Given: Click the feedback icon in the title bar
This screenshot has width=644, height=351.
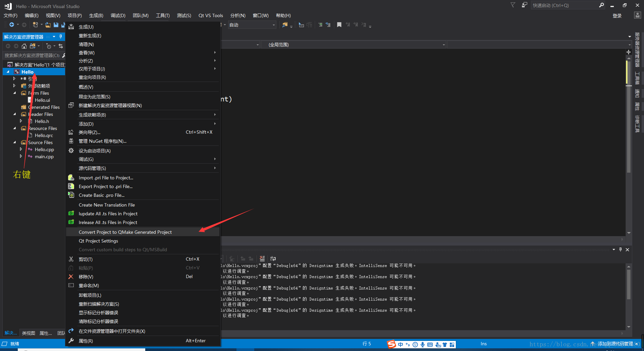Looking at the screenshot, I should [524, 5].
